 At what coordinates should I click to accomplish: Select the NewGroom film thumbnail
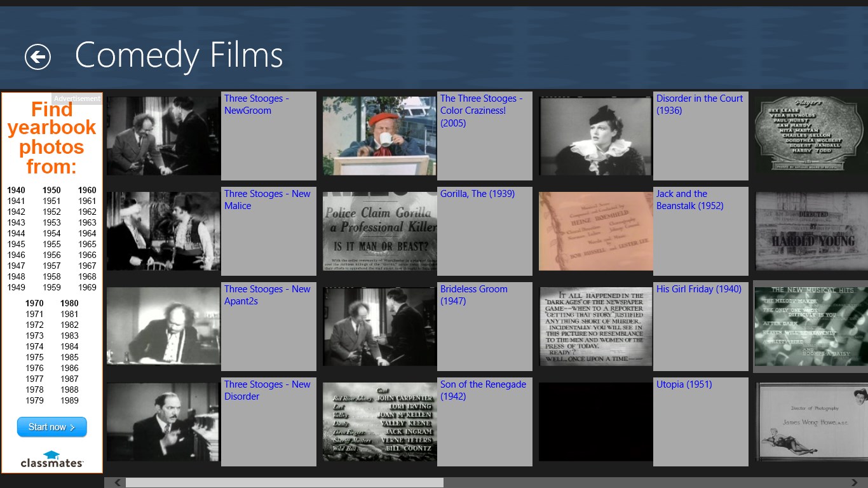pos(163,136)
